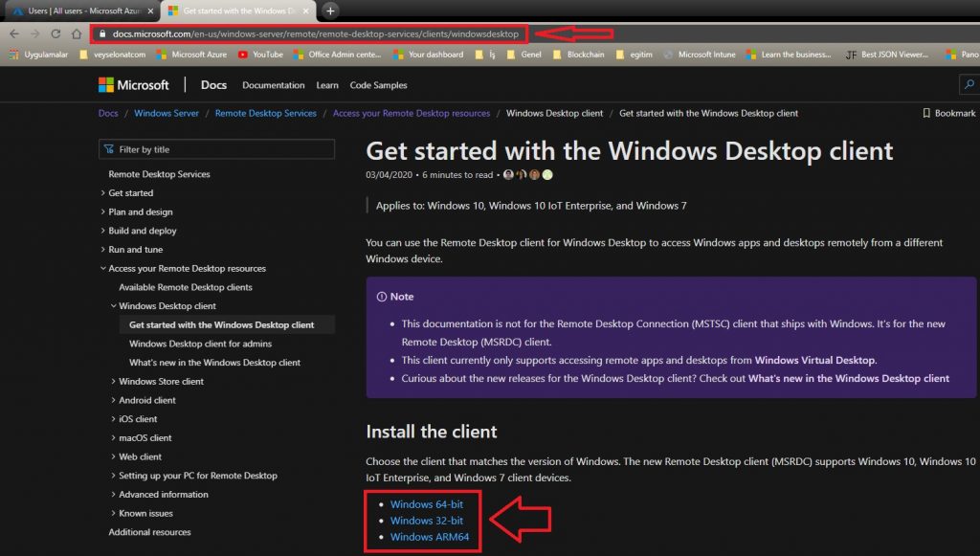Follow What's new in the Windows Desktop client note link
The width and height of the screenshot is (980, 556).
848,378
